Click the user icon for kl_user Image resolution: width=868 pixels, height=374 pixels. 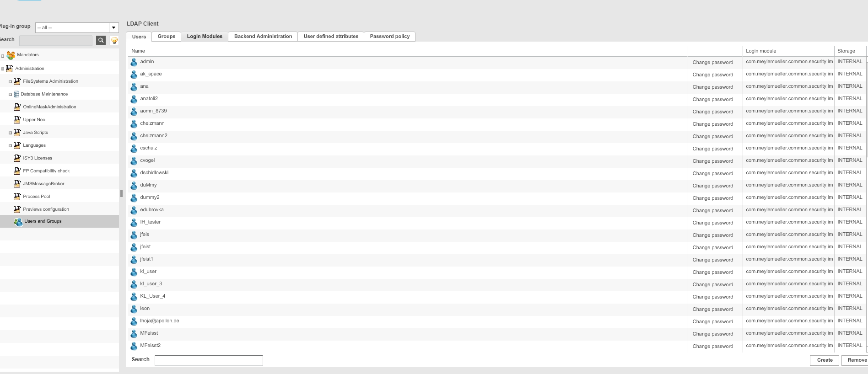134,272
